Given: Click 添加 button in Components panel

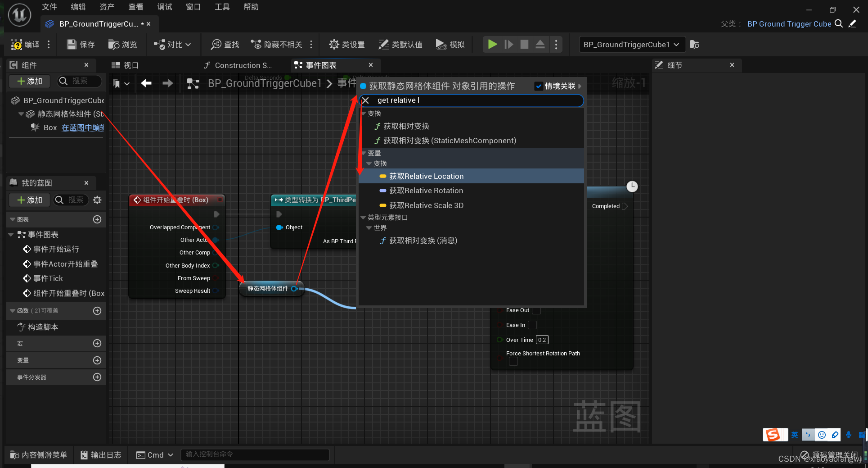Looking at the screenshot, I should click(30, 81).
